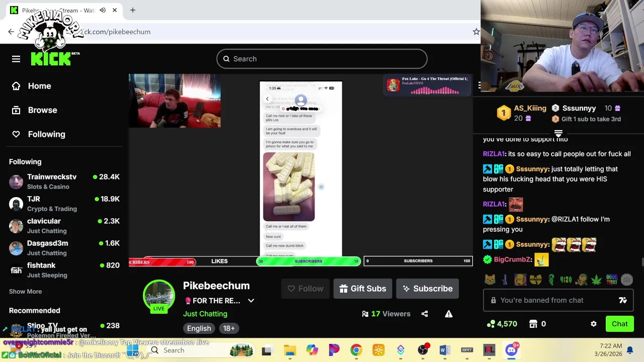
Task: Open File Explorer from taskbar
Action: point(290,350)
